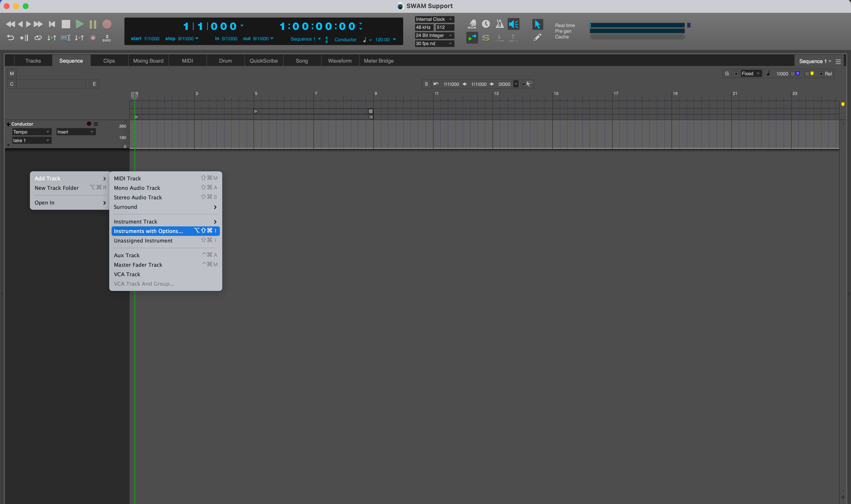This screenshot has width=851, height=504.
Task: Expand the Instrument Track submenu
Action: click(165, 221)
